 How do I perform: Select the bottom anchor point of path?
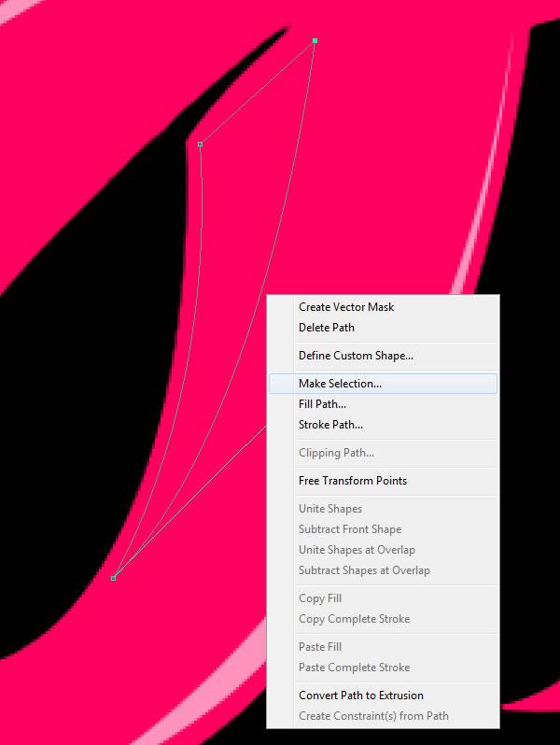tap(114, 578)
